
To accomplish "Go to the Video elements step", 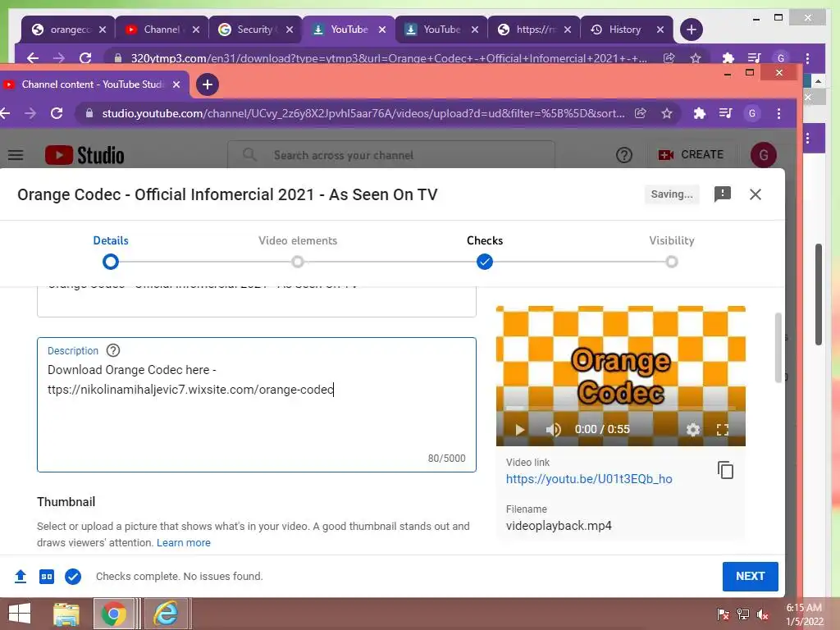I will point(298,252).
